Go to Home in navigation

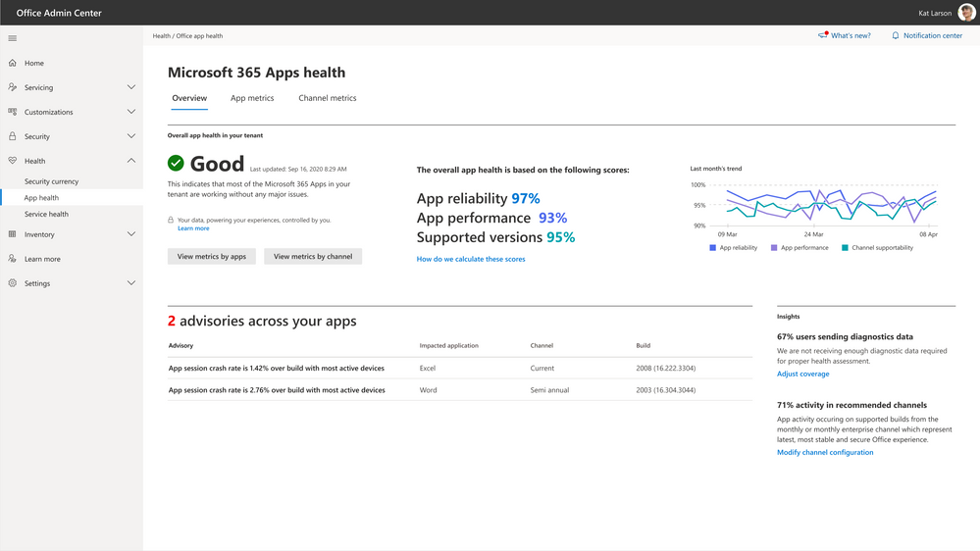click(x=33, y=63)
